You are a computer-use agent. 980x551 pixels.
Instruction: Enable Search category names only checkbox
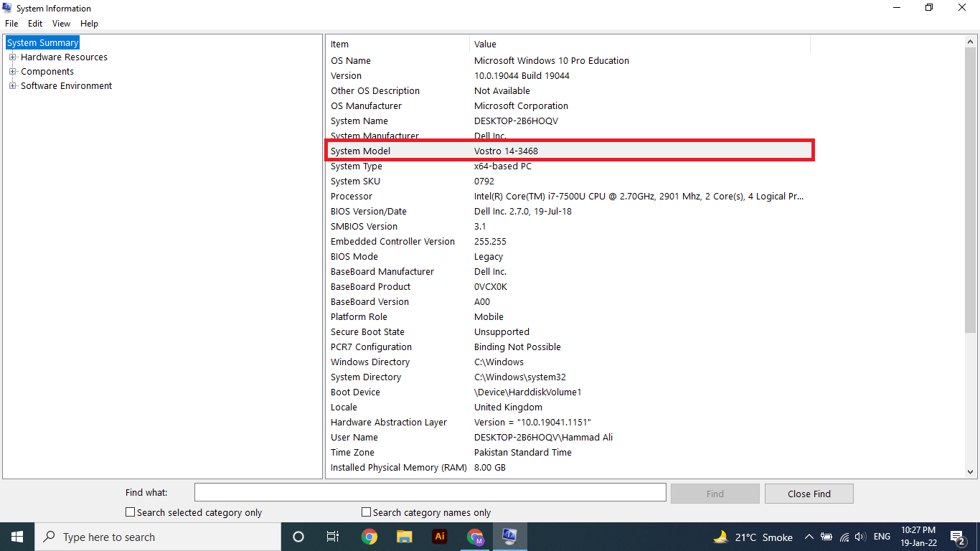tap(366, 512)
